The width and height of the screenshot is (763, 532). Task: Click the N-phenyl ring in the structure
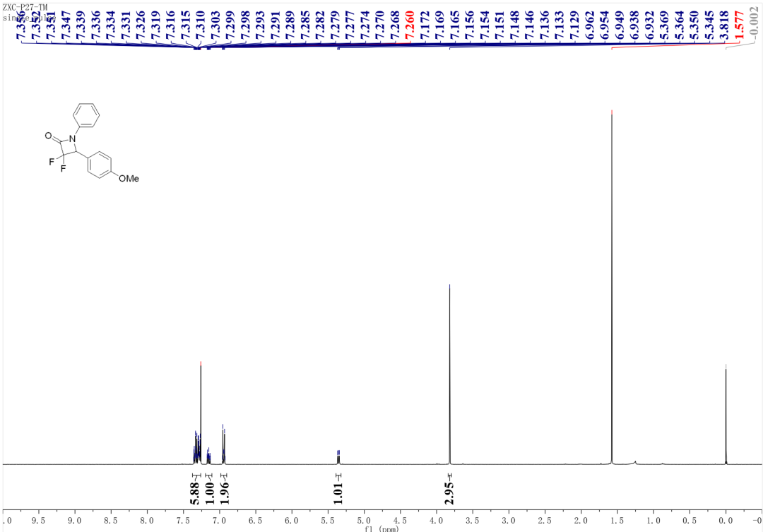86,116
